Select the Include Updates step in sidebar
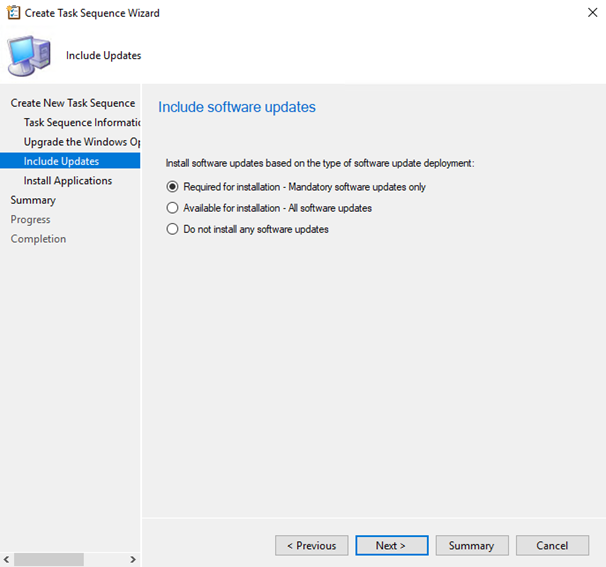This screenshot has width=606, height=567. point(70,161)
